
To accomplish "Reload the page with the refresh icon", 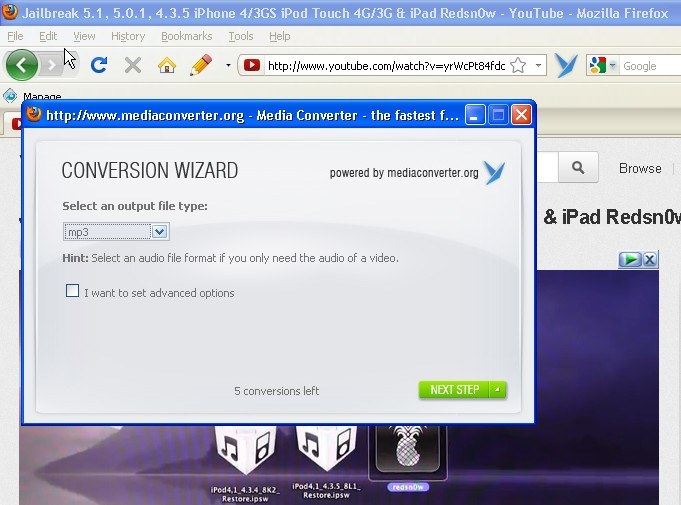I will coord(99,65).
